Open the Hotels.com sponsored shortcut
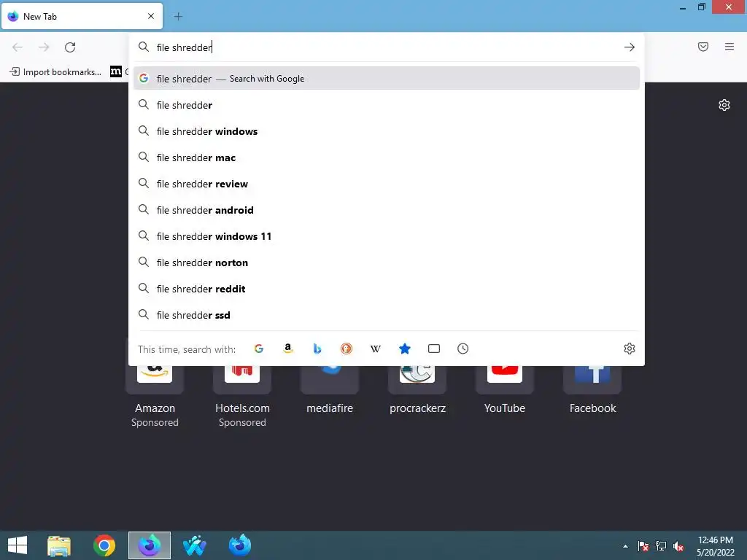Screen dimensions: 747x560 pos(242,395)
